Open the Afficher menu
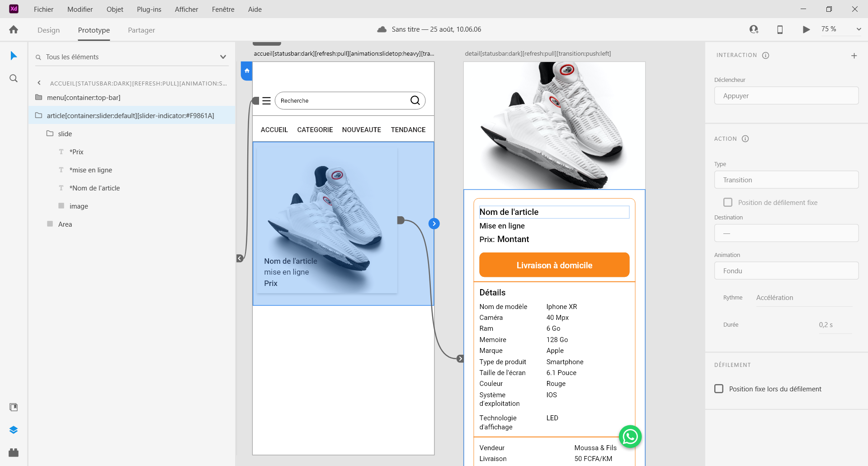 (x=186, y=9)
